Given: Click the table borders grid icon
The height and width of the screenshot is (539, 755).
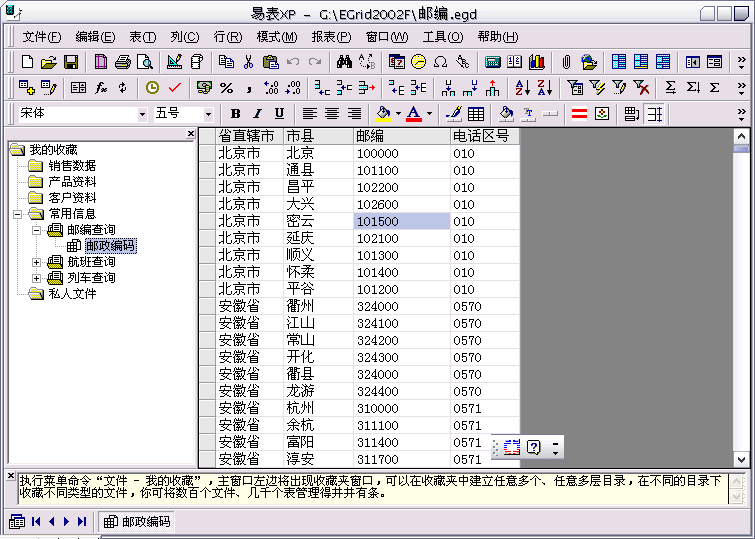Looking at the screenshot, I should point(476,114).
